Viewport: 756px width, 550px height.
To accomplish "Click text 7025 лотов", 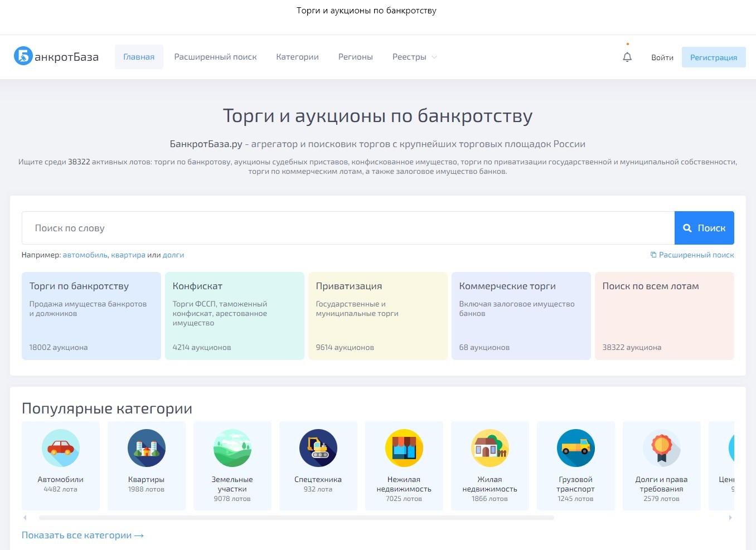I will [404, 499].
